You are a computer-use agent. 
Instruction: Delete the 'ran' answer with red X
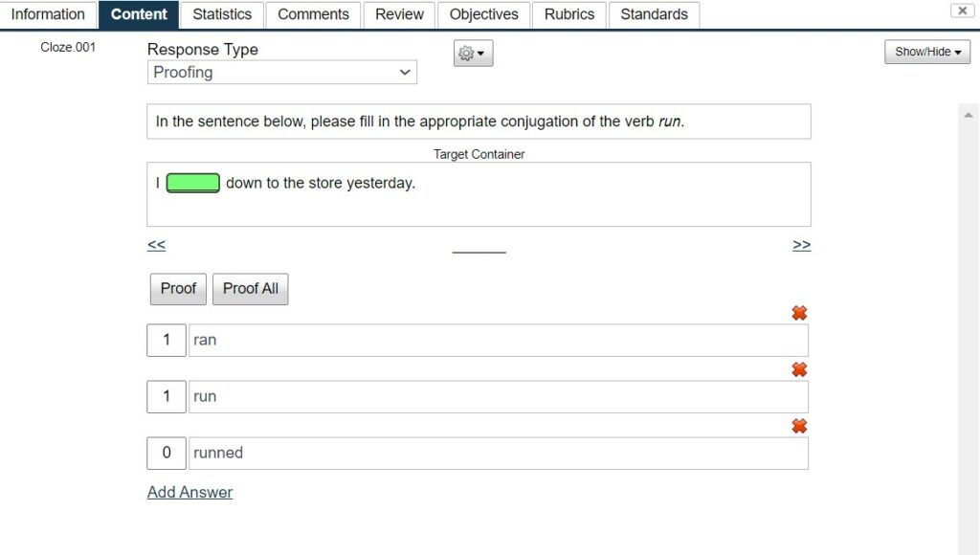tap(799, 313)
